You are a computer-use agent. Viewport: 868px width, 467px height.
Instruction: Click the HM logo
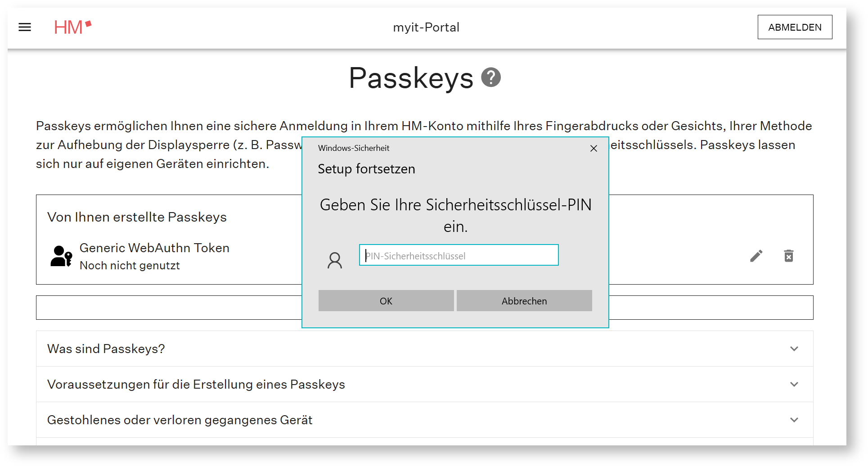(72, 27)
